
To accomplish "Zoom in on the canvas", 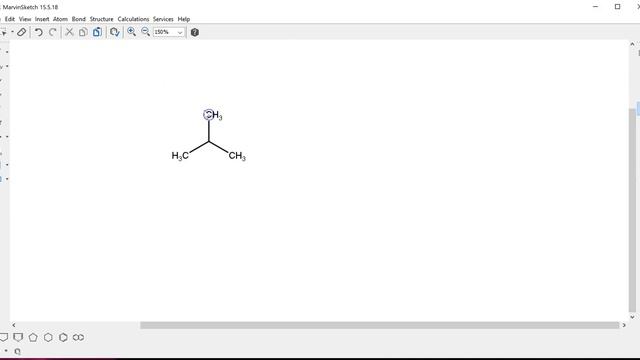I will [x=131, y=32].
